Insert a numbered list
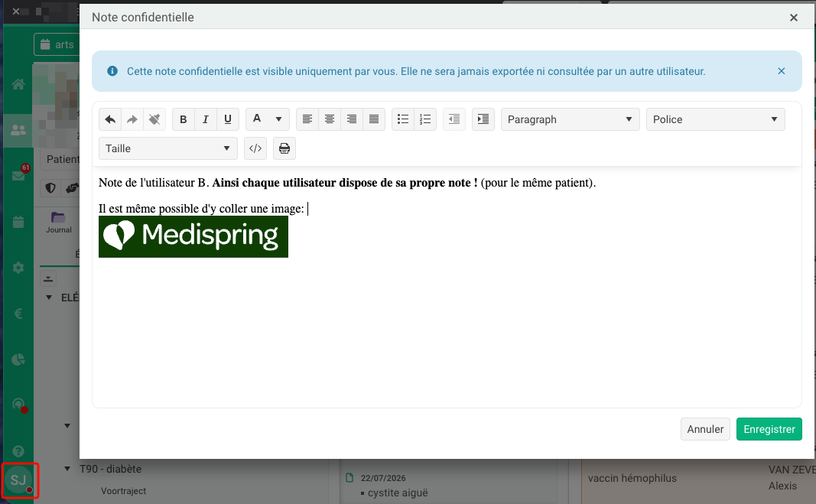Screen dimensions: 816x504 click(x=425, y=119)
